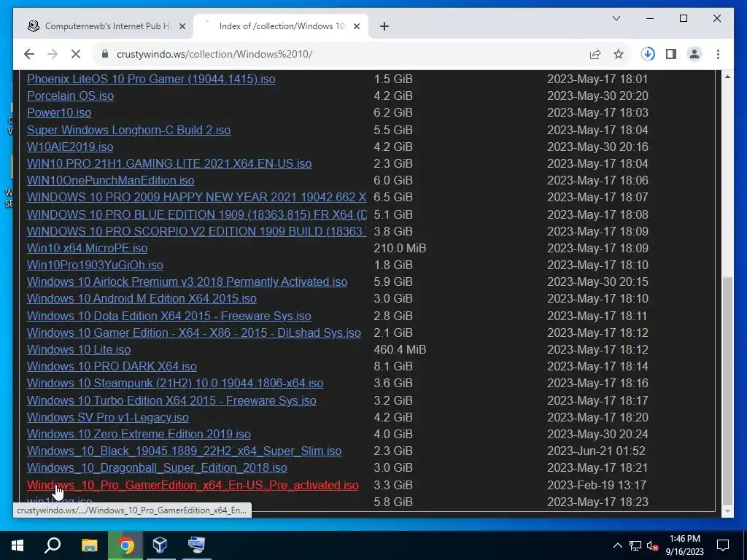
Task: View site information via lock icon
Action: [x=105, y=54]
